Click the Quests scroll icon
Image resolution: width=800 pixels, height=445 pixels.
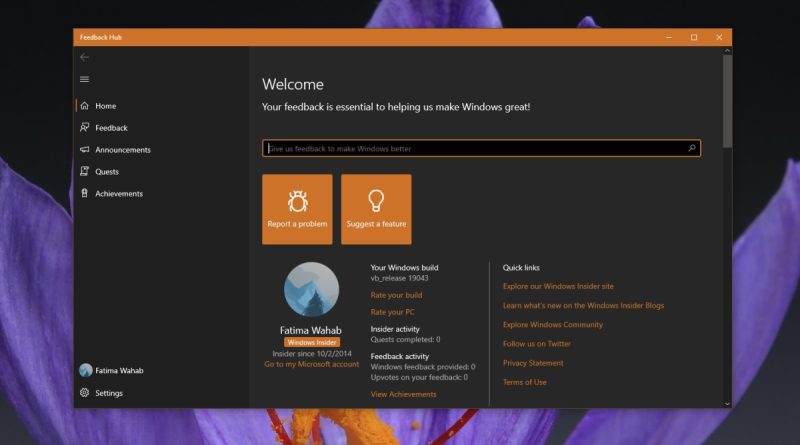pos(85,171)
